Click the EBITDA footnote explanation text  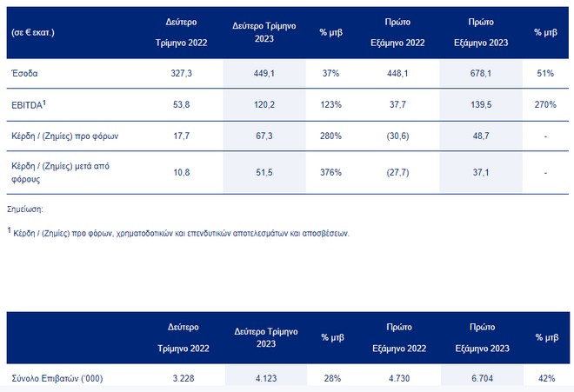click(x=179, y=234)
